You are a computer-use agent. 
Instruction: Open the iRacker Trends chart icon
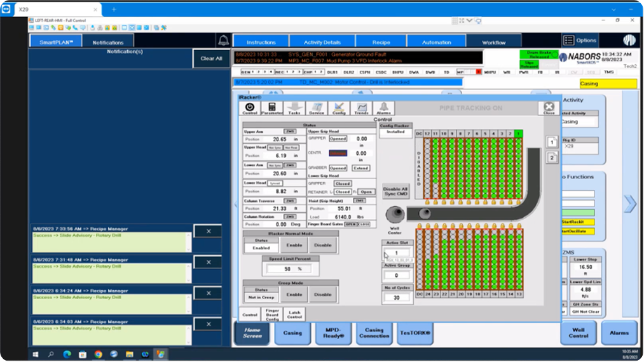(361, 109)
